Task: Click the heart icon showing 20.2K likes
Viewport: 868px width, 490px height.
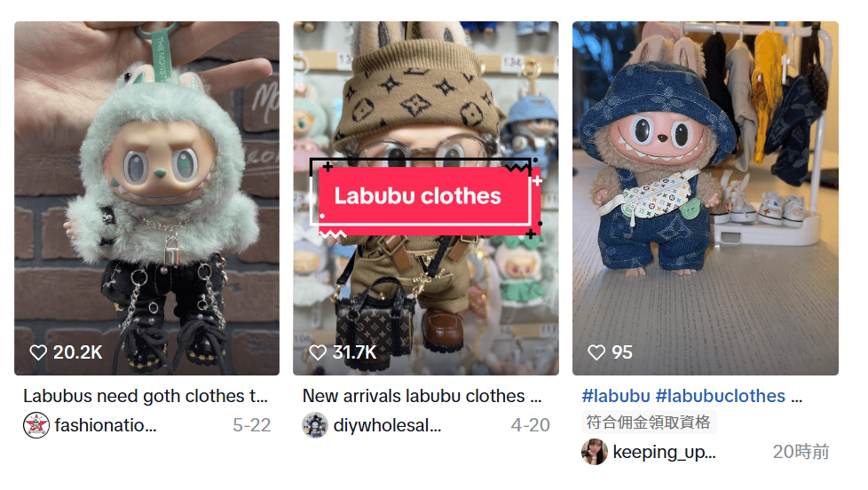Action: coord(38,352)
